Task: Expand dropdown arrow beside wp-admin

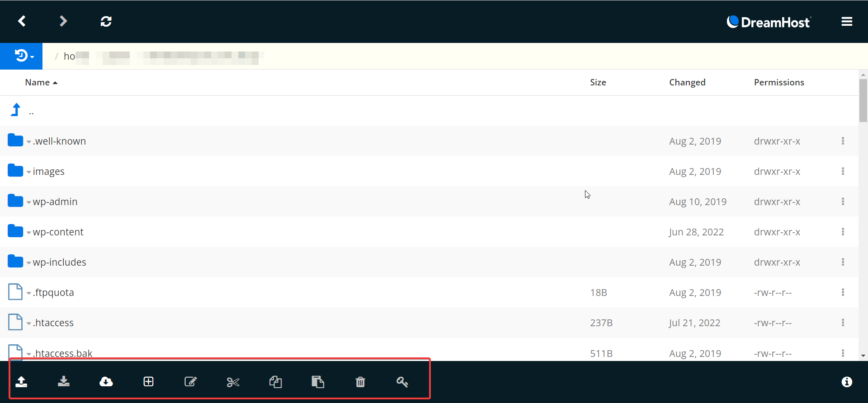Action: point(28,202)
